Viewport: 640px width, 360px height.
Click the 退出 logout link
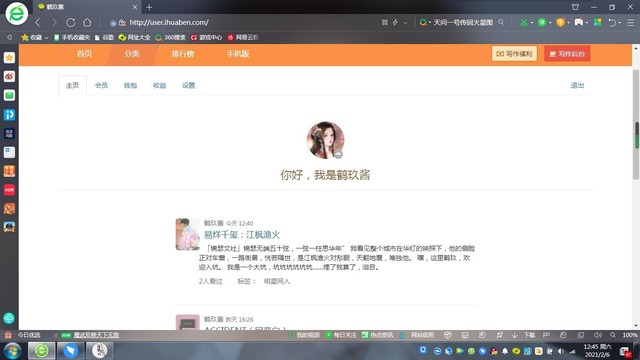point(577,85)
